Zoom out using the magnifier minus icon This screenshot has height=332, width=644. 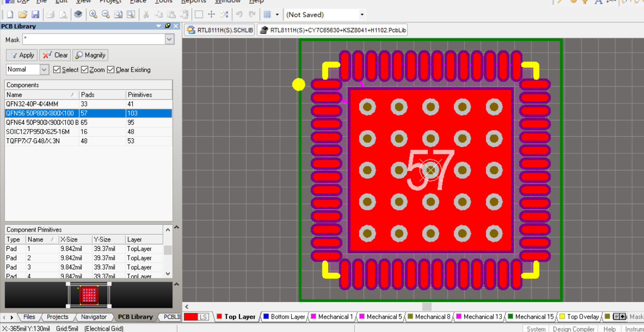point(106,14)
